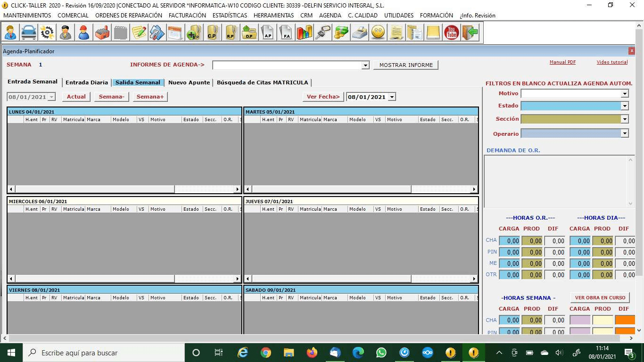
Task: Open the AGENDA menu
Action: point(330,16)
